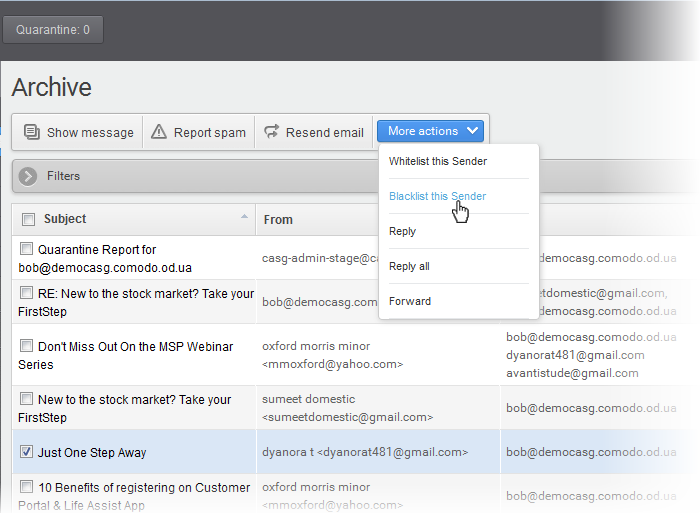Click the Just One Step Away subject

pyautogui.click(x=92, y=453)
